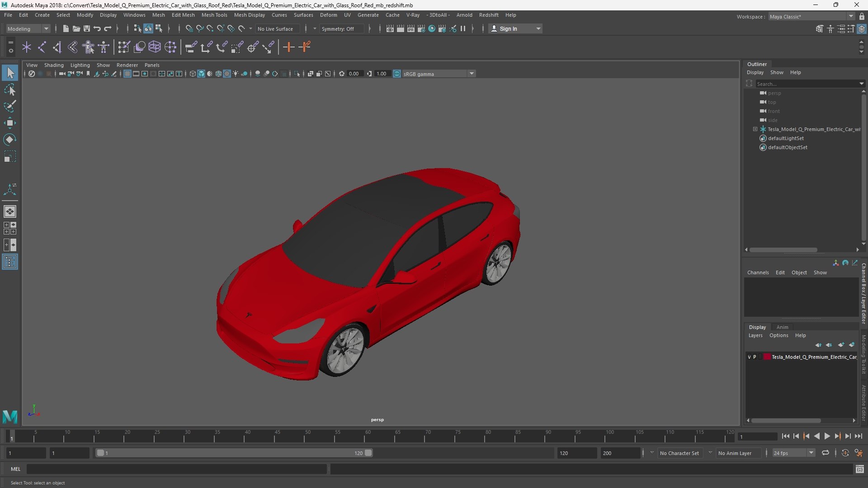The image size is (868, 488).
Task: Open the Modeling menu set dropdown
Action: click(x=28, y=28)
